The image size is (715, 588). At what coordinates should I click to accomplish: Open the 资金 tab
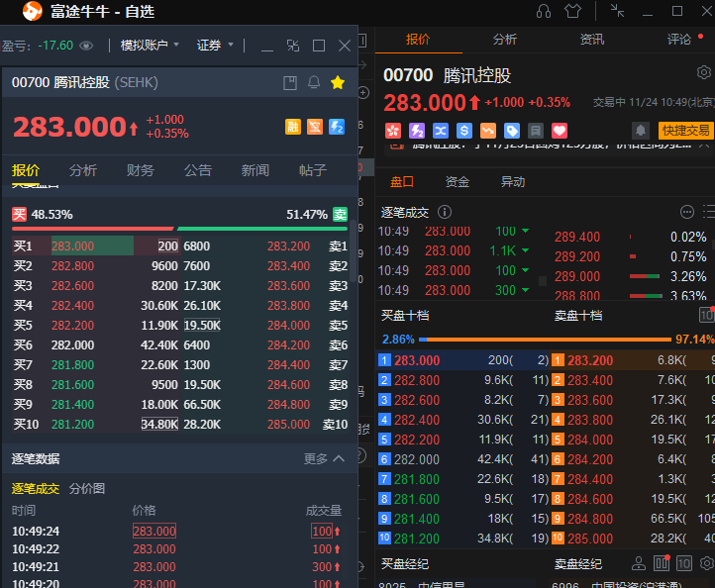(x=458, y=182)
